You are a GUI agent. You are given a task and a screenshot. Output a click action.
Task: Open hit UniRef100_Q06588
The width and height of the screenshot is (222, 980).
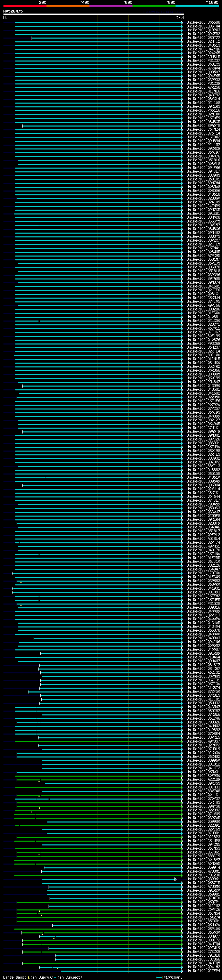[203, 23]
